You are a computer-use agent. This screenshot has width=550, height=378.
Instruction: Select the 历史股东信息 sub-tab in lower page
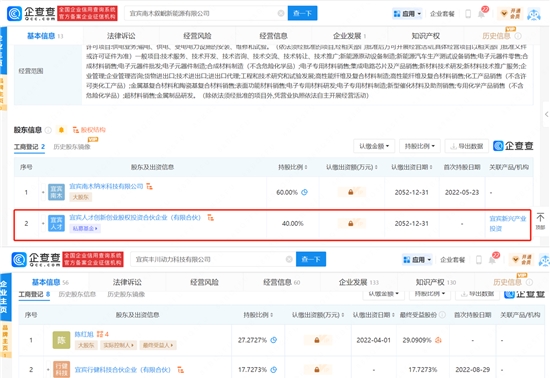pos(77,294)
